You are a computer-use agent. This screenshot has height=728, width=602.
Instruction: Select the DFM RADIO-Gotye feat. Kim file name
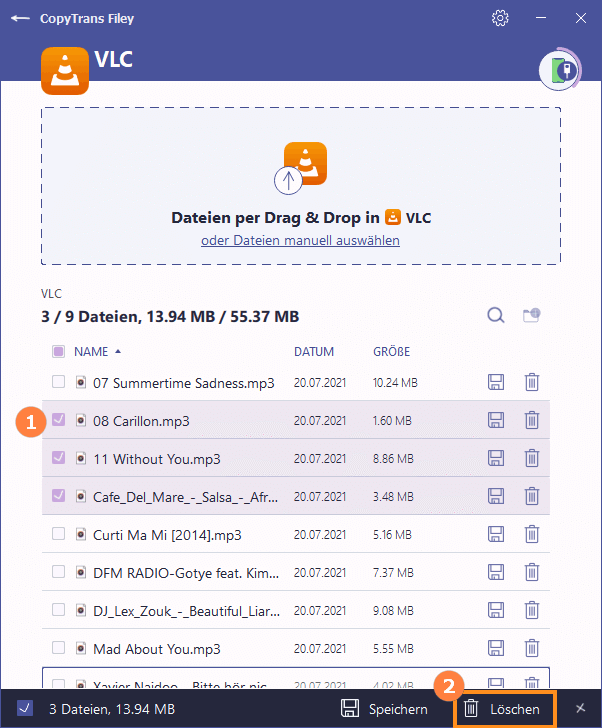tap(186, 573)
